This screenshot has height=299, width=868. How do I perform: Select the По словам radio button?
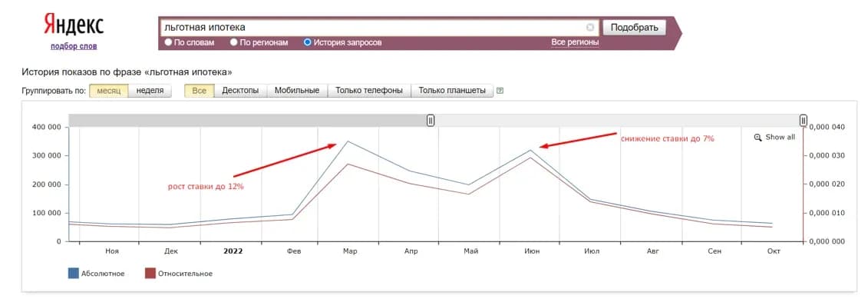168,42
